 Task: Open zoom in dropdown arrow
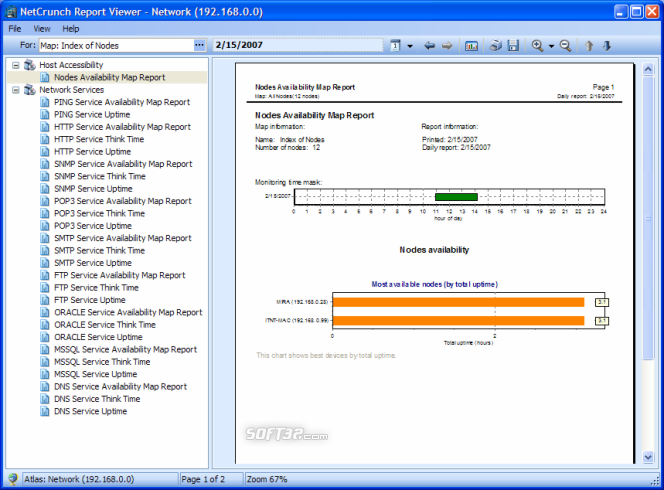tap(551, 46)
